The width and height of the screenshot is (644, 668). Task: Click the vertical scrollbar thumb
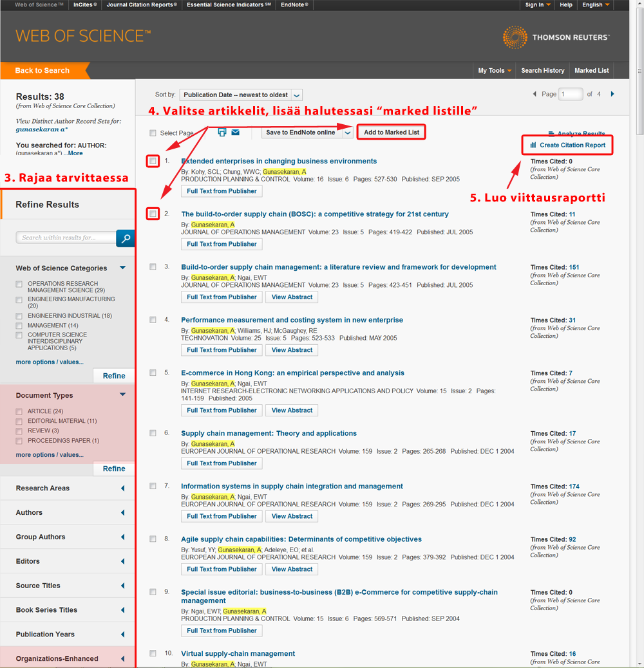point(639,71)
